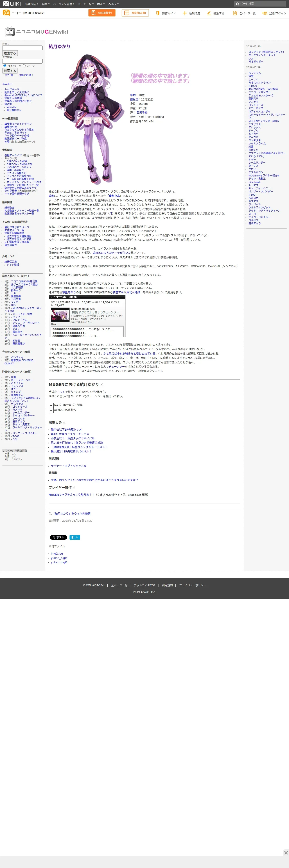This screenshot has height=868, width=289.
Task: Open 強中位以下1R先取トナメ tournament link
Action: coord(66,430)
